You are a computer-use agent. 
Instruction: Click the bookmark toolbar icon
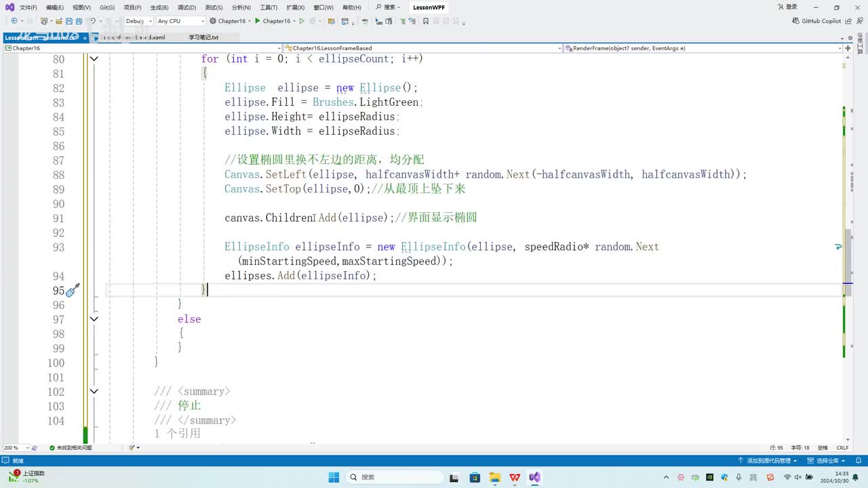(x=426, y=21)
